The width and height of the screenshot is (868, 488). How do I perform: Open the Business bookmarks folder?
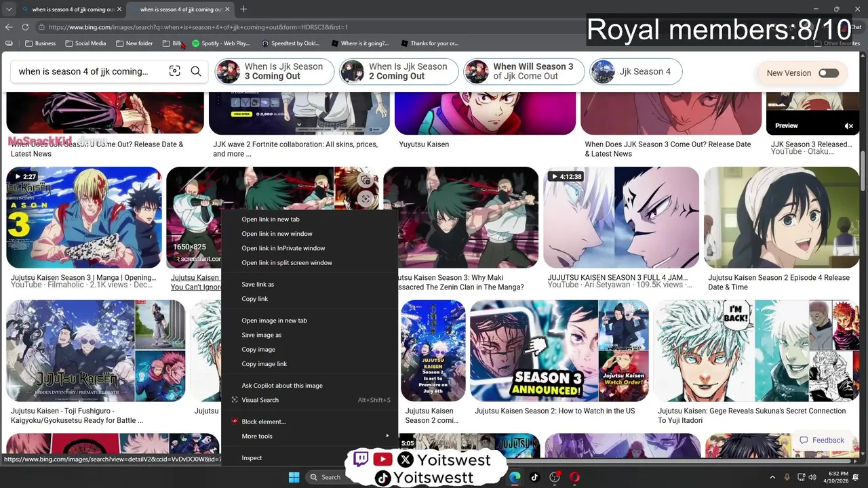pyautogui.click(x=40, y=43)
